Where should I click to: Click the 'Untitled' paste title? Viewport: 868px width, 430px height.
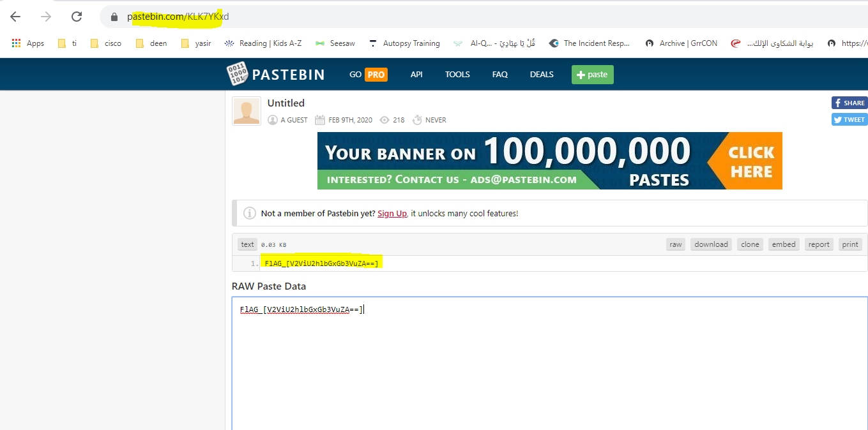point(286,103)
